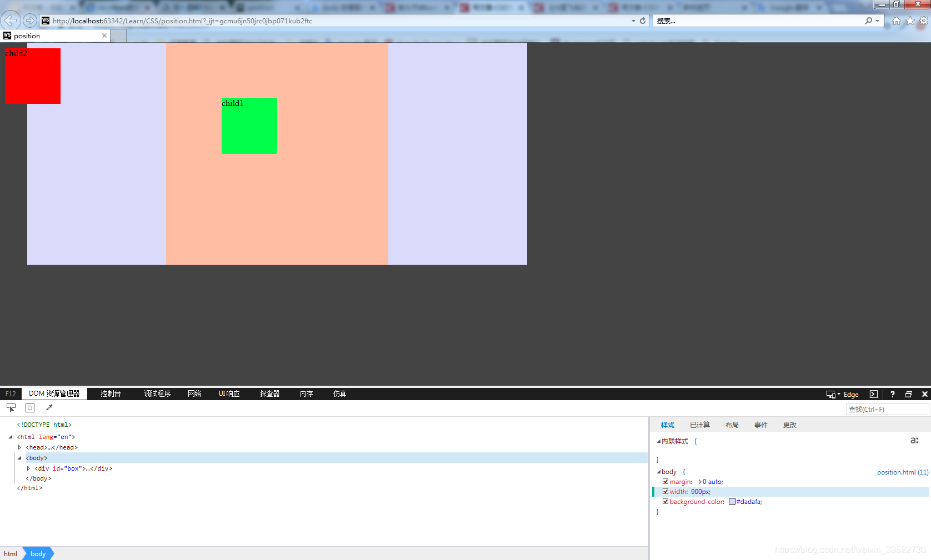Select the 更改 changes pane tab
The image size is (931, 560).
coord(790,425)
